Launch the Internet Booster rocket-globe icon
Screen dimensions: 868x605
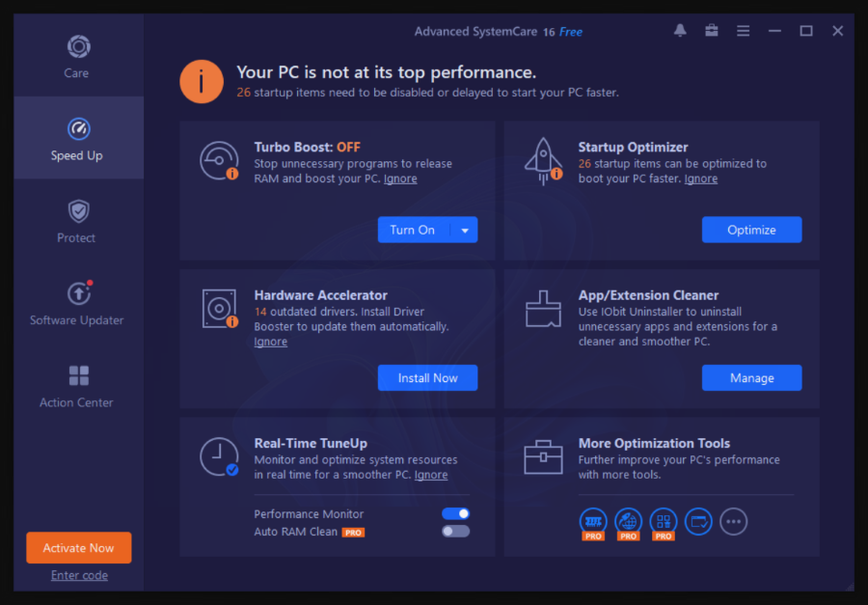tap(628, 521)
